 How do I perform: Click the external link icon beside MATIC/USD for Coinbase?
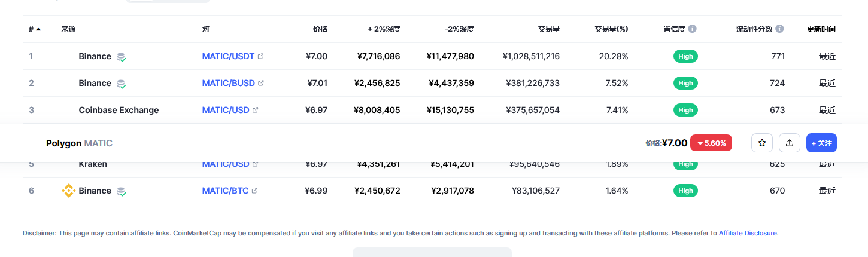[256, 110]
